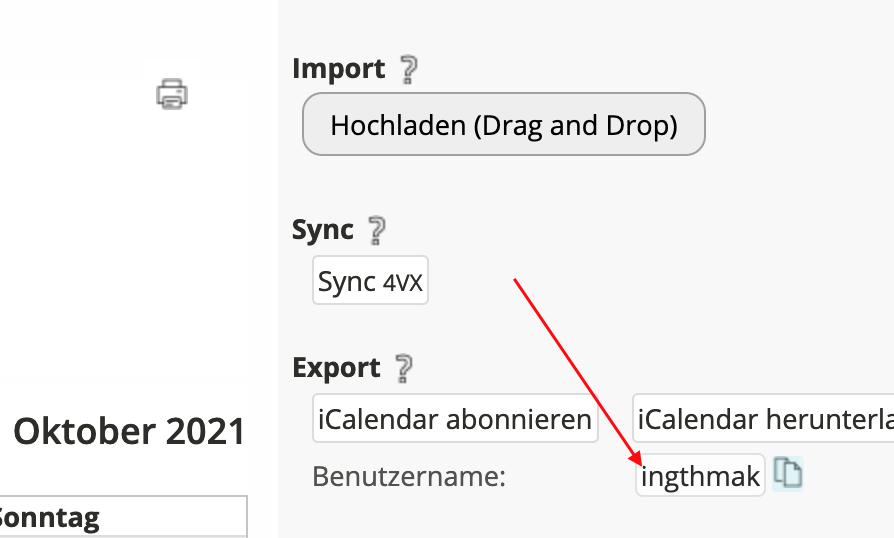Open the help question mark beside Export

[x=403, y=368]
